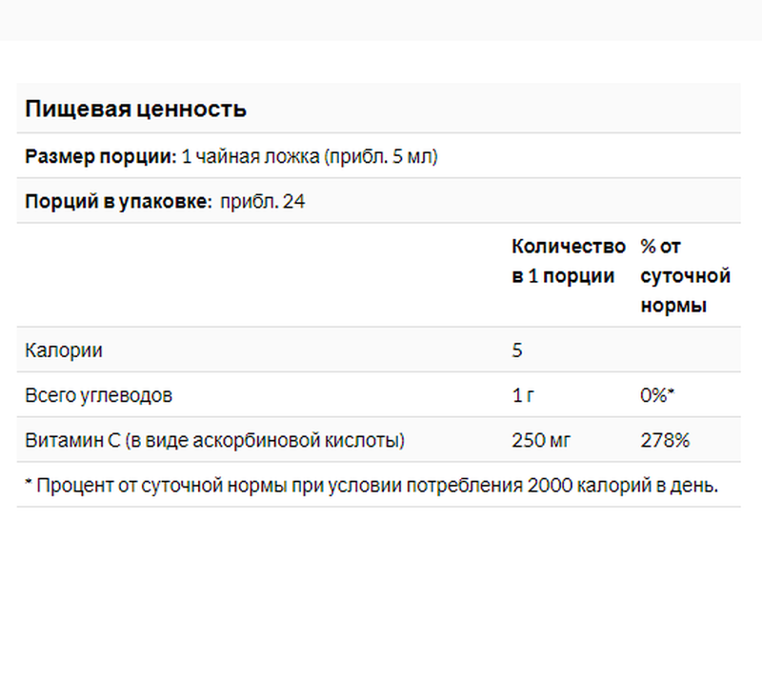Image resolution: width=762 pixels, height=700 pixels.
Task: Select the 'Всего углеводов' row label
Action: (x=99, y=395)
